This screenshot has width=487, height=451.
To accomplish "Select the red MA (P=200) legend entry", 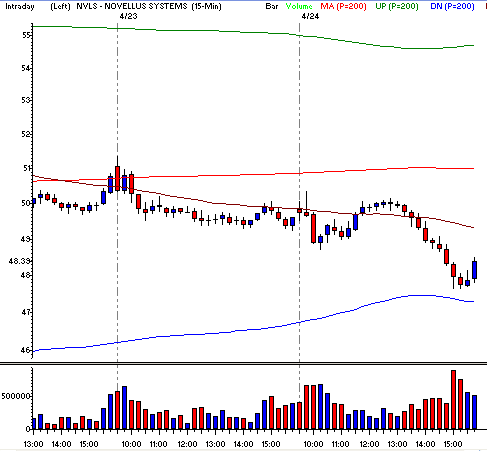I will [343, 6].
